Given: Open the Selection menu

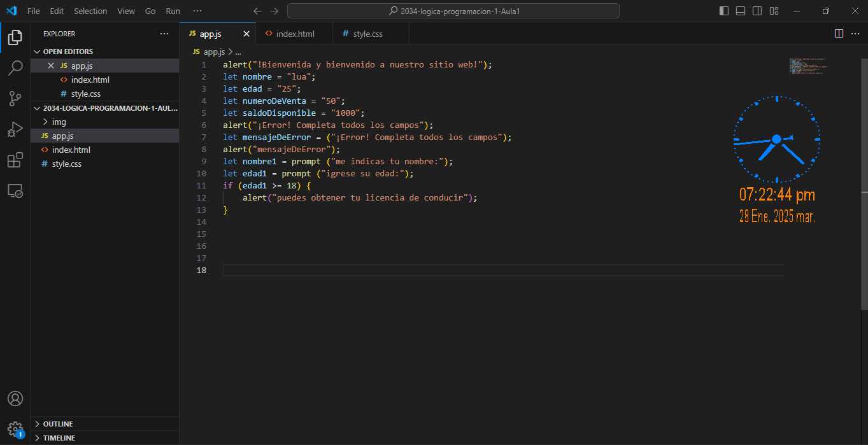Looking at the screenshot, I should [x=90, y=11].
